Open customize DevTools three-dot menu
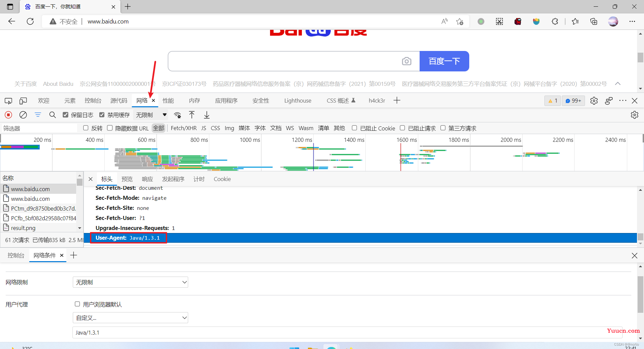This screenshot has width=644, height=349. 623,101
